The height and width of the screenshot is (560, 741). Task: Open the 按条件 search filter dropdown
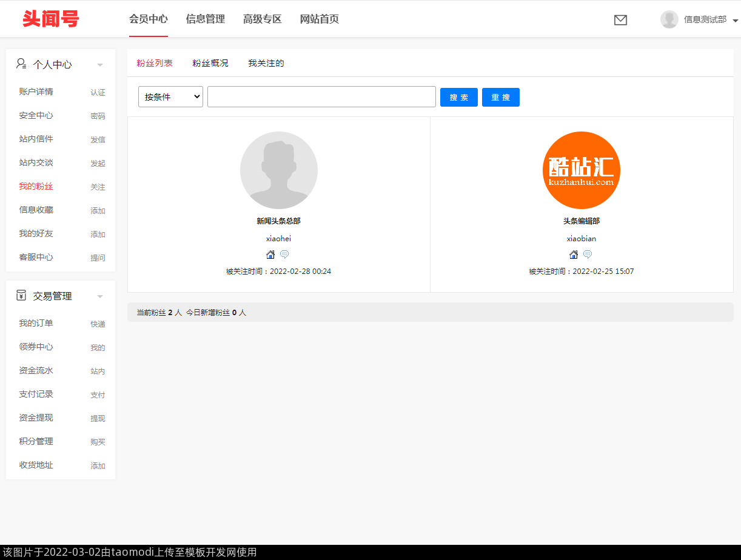click(170, 97)
